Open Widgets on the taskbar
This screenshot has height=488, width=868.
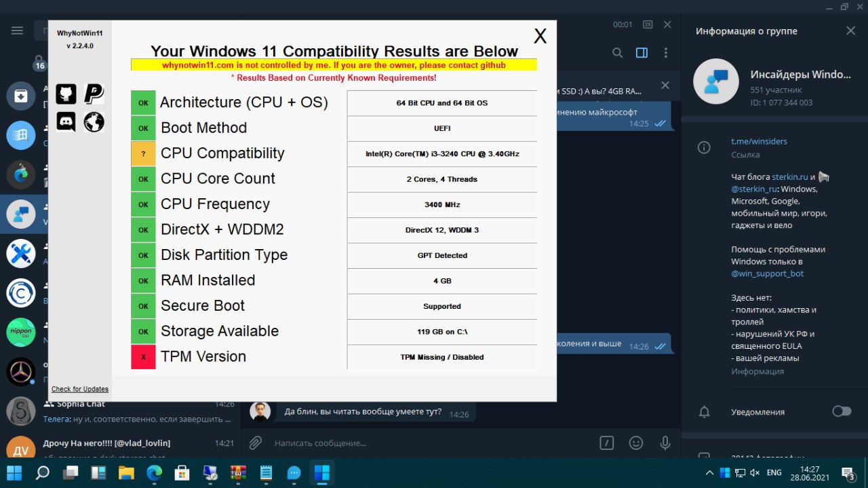pos(98,472)
